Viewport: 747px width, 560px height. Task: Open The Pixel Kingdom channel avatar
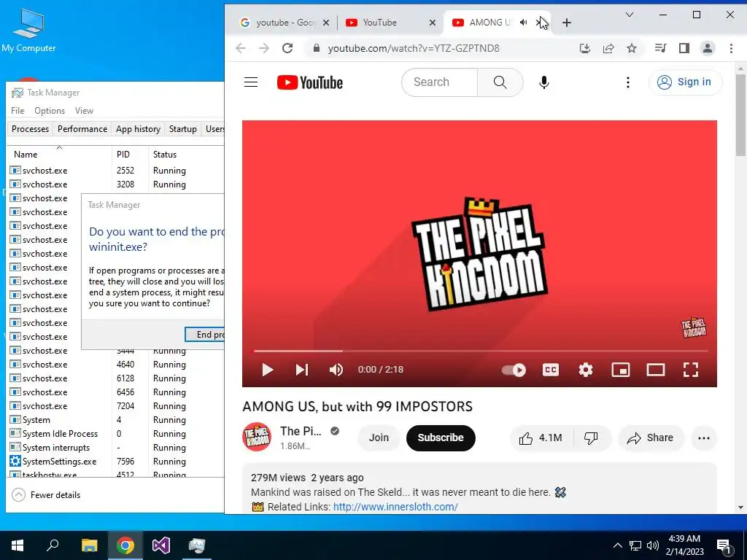coord(257,437)
